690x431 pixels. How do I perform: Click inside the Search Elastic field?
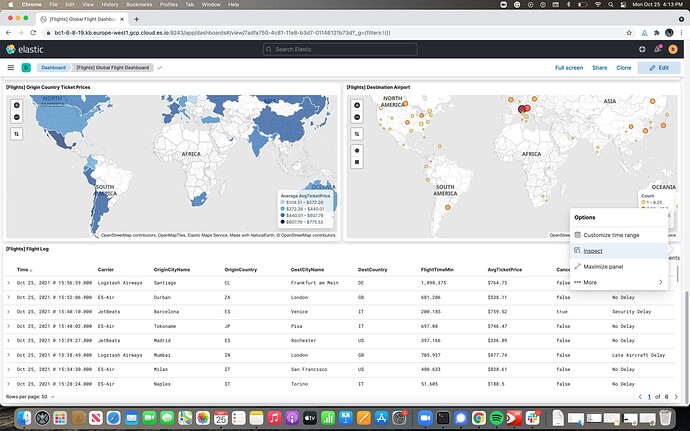(340, 49)
